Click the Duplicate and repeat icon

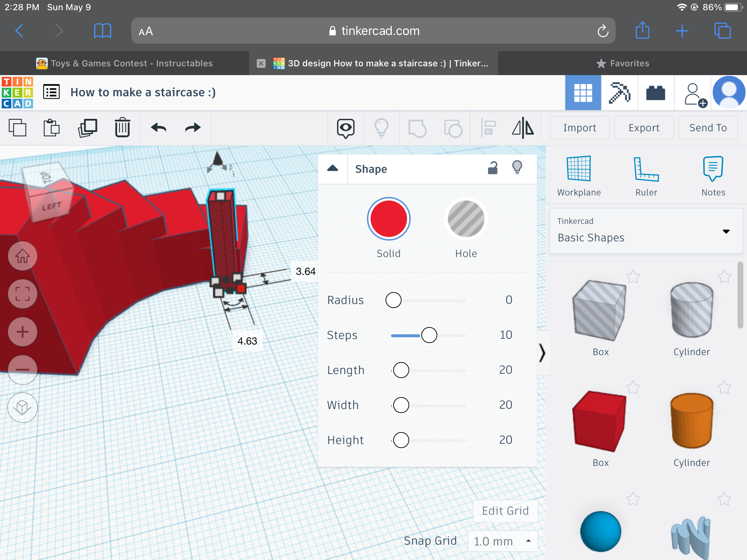click(x=88, y=128)
